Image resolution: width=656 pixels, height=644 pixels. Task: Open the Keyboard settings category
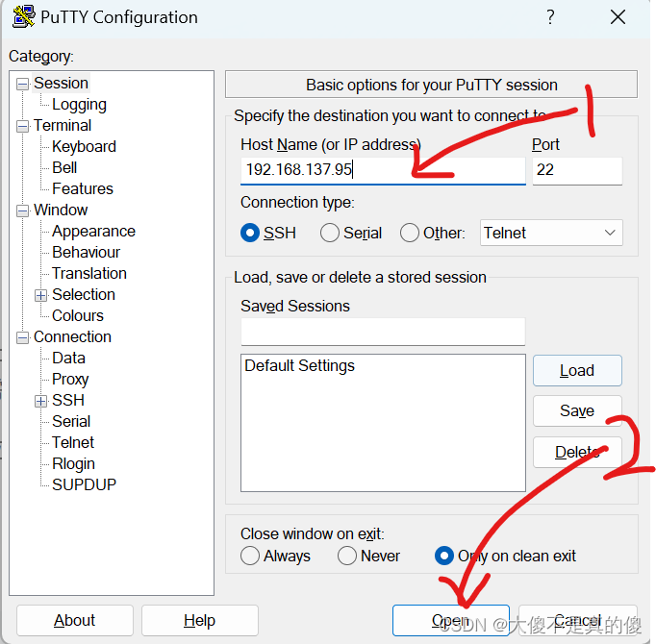84,147
